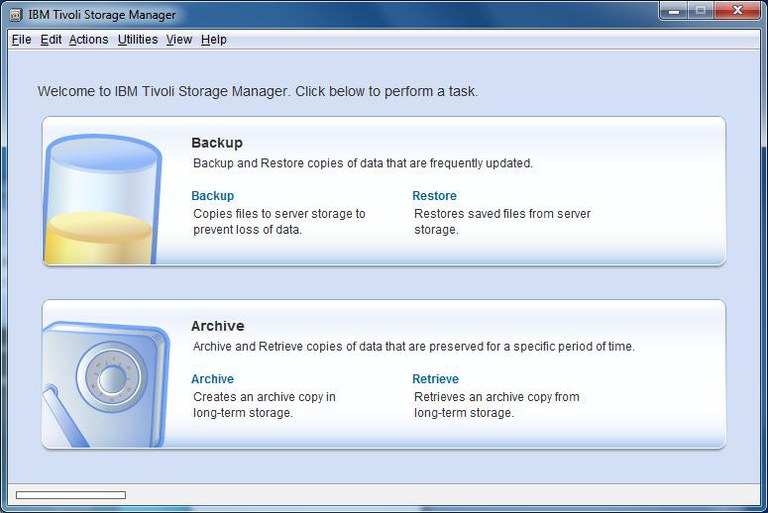Click the status bar progress indicator

click(71, 495)
